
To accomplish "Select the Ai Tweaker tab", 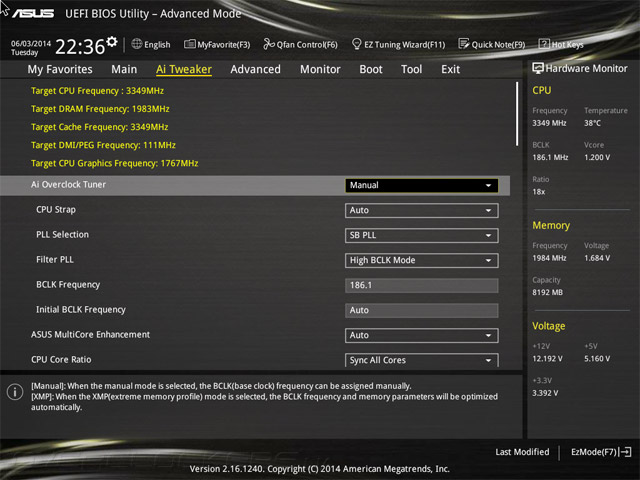I will pyautogui.click(x=184, y=69).
